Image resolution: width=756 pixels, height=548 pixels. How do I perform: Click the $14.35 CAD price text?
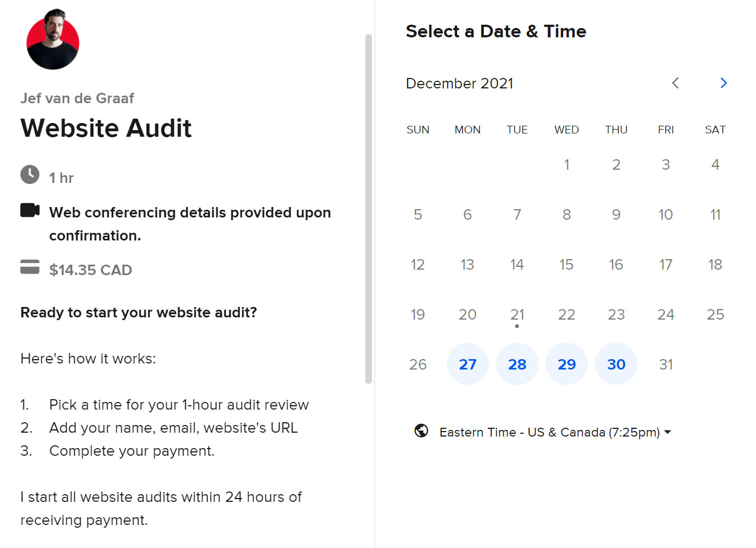click(x=91, y=270)
